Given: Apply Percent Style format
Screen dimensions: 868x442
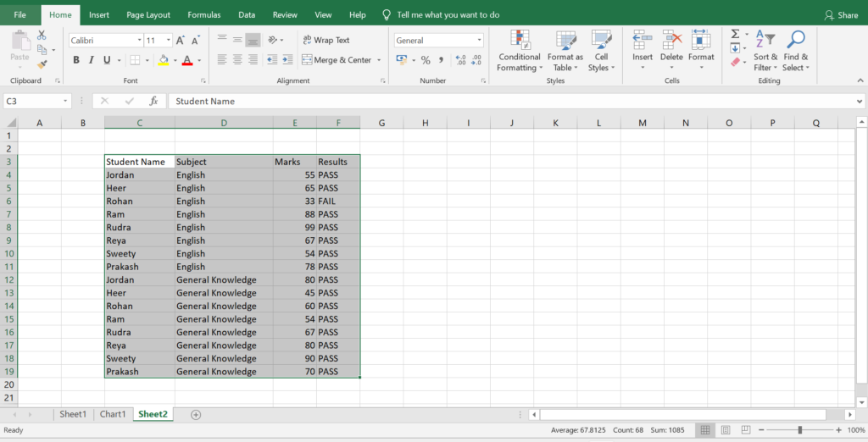Looking at the screenshot, I should 426,60.
